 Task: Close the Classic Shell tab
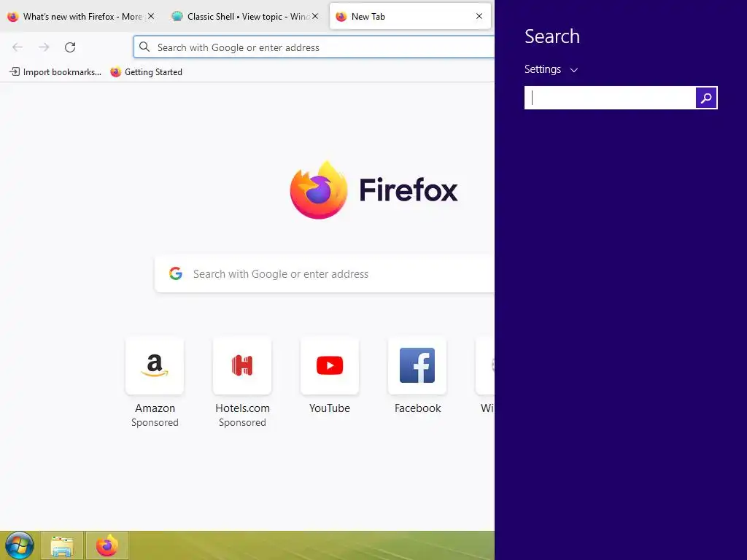pos(315,16)
